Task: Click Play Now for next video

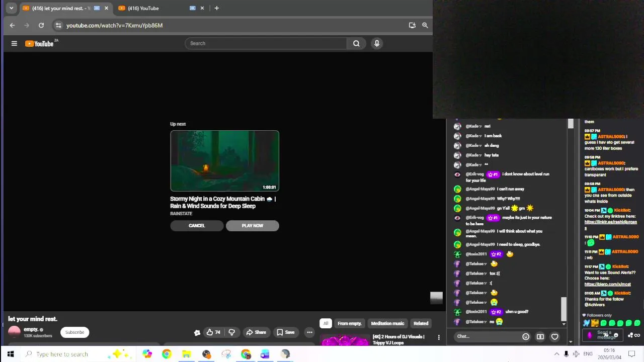Action: coord(253,226)
